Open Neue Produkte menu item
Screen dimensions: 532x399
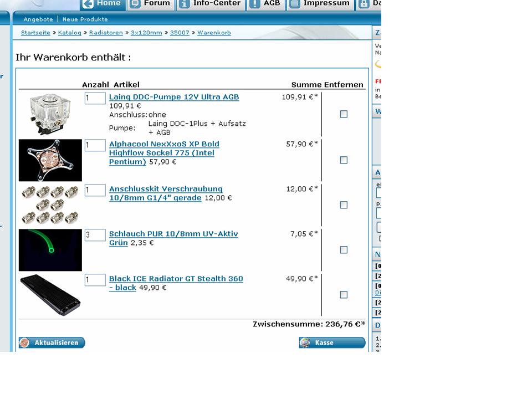pyautogui.click(x=85, y=19)
